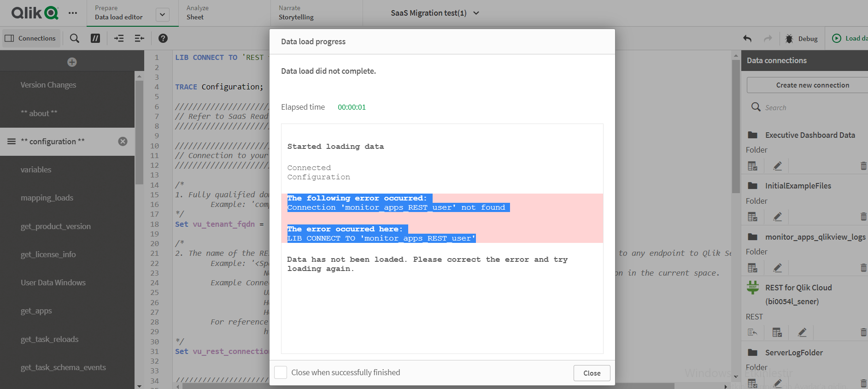This screenshot has width=868, height=389.
Task: Open the three-dots navigation menu
Action: coord(73,13)
